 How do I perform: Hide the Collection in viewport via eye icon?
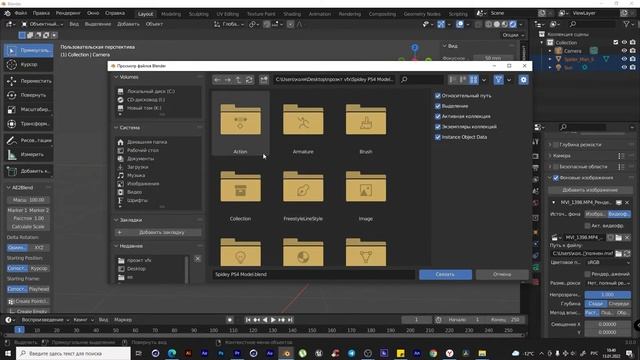(624, 42)
